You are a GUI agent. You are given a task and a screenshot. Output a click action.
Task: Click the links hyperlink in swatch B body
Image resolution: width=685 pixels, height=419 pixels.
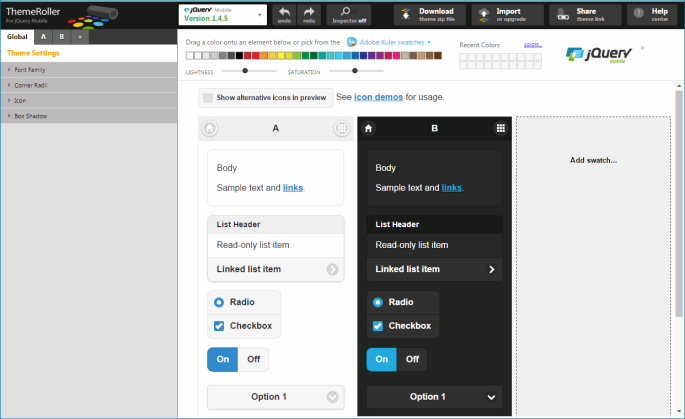(451, 188)
